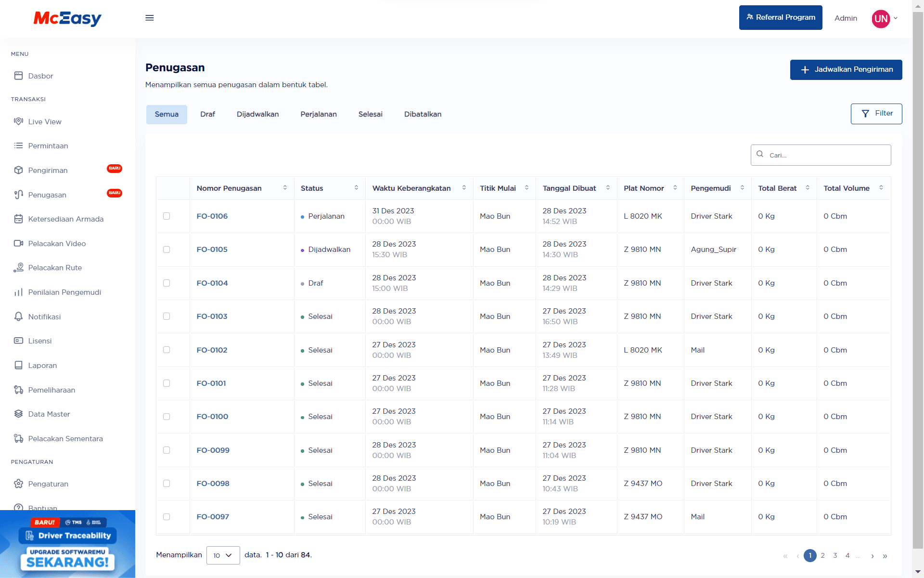Open Pelacakan Rute in the sidebar
Viewport: 924px width, 578px height.
54,267
